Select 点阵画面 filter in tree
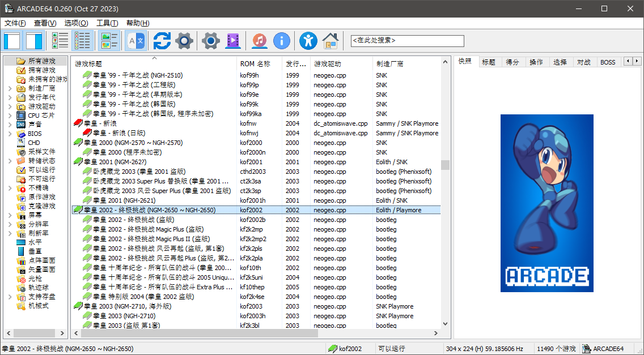Image resolution: width=644 pixels, height=355 pixels. pyautogui.click(x=41, y=260)
